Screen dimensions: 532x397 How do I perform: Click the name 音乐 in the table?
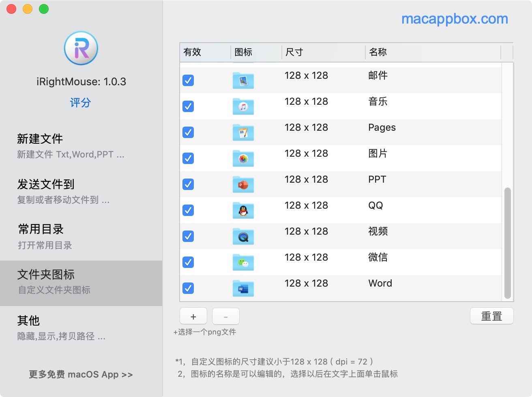point(378,101)
